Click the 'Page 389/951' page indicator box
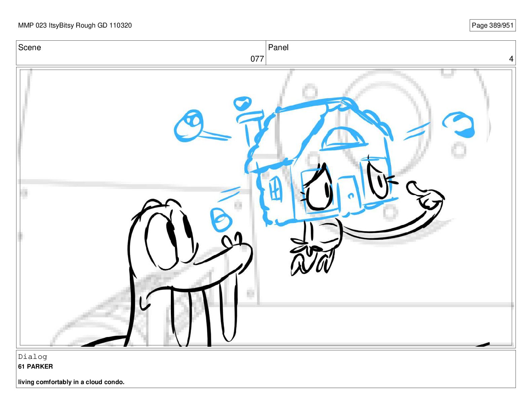Viewport: 532px width, 412px height. click(x=492, y=25)
